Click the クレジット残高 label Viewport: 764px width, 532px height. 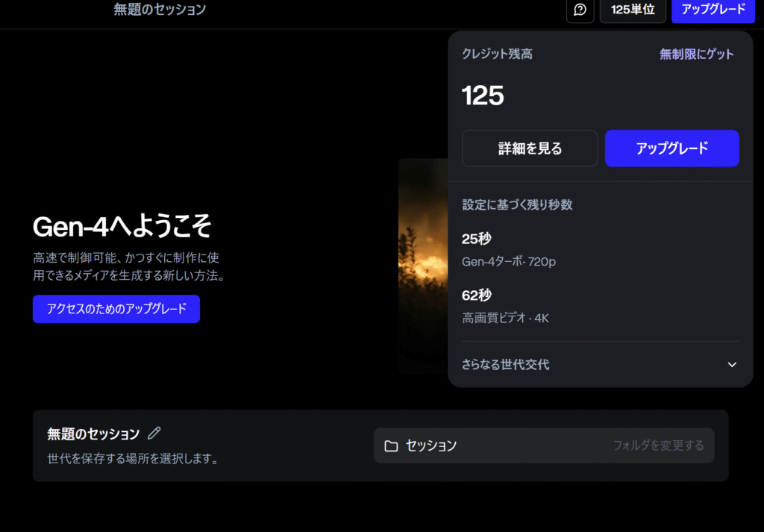tap(497, 54)
